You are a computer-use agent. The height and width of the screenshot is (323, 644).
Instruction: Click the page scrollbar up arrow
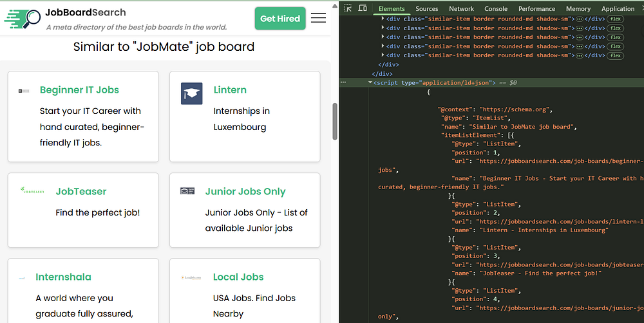[x=335, y=6]
